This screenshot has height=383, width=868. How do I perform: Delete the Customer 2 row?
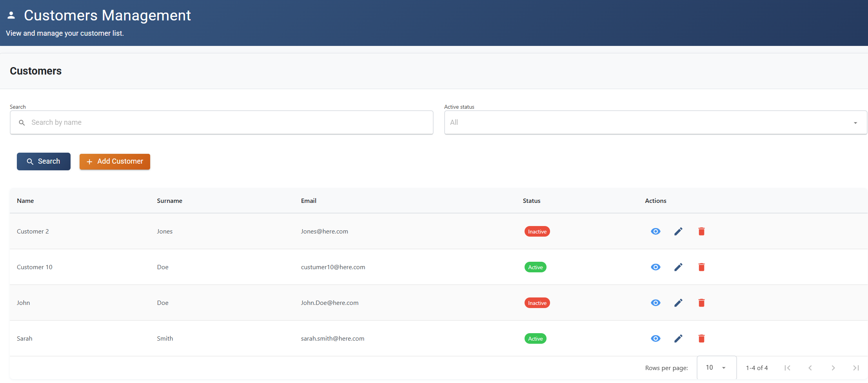click(701, 232)
